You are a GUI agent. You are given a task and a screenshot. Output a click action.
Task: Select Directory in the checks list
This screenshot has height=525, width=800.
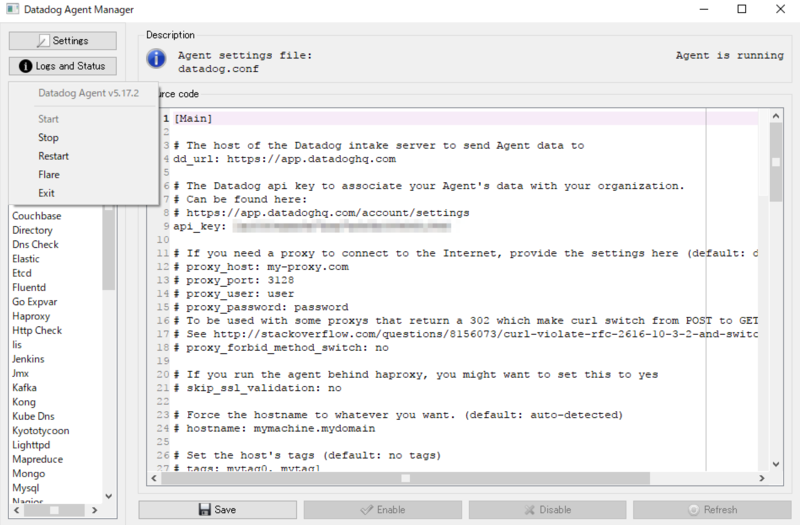click(32, 230)
